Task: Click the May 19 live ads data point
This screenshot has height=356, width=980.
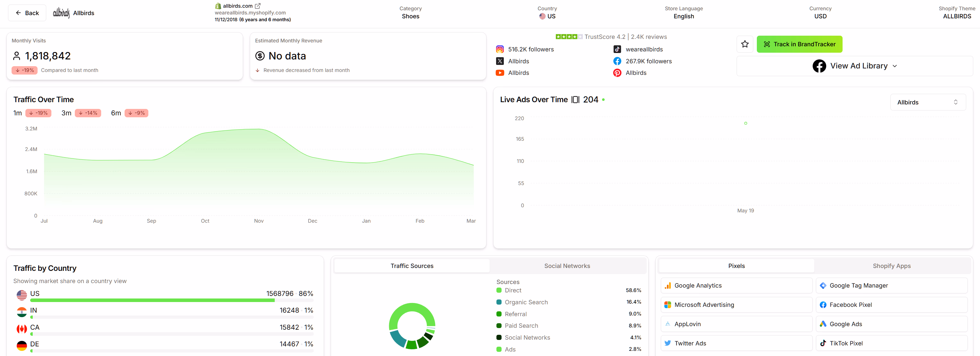Action: 745,123
